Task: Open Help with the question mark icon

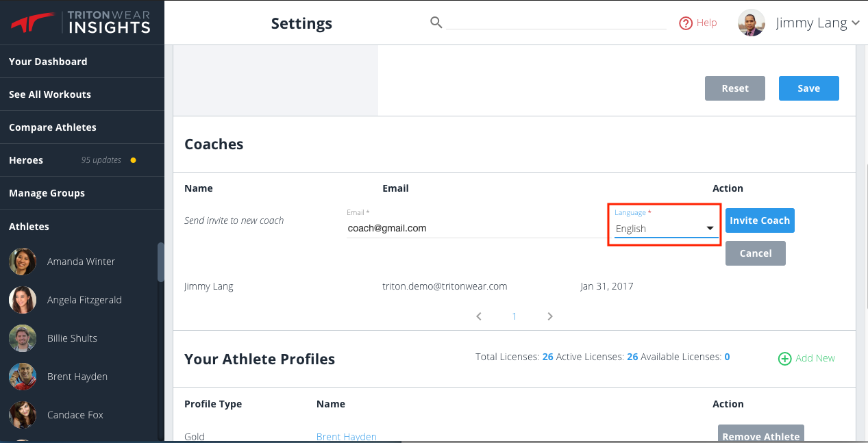Action: pyautogui.click(x=686, y=23)
